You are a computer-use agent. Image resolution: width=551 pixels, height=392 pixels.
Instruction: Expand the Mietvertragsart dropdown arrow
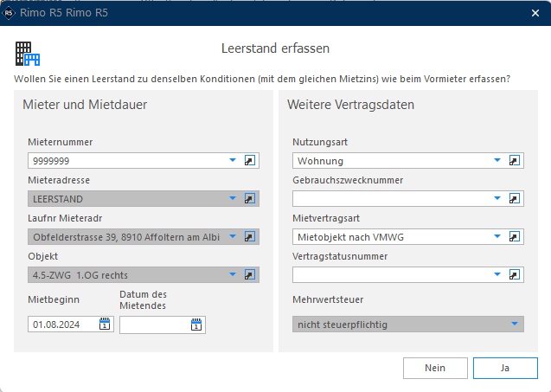(x=497, y=236)
